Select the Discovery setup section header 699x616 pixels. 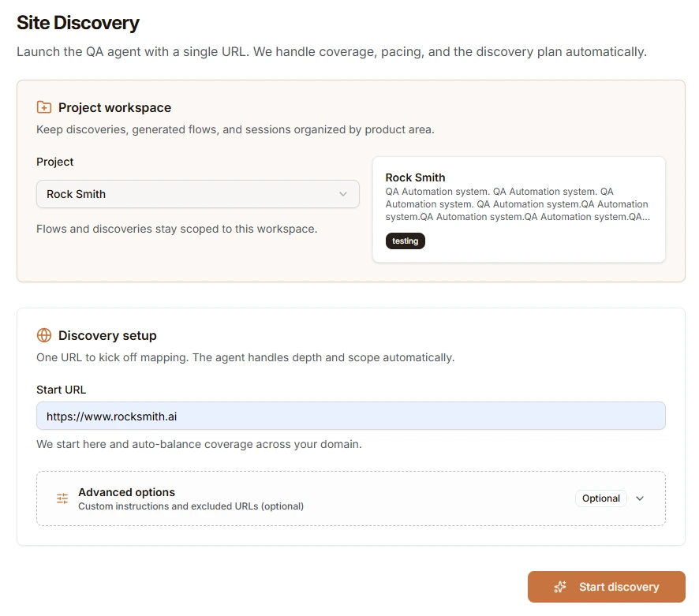108,334
